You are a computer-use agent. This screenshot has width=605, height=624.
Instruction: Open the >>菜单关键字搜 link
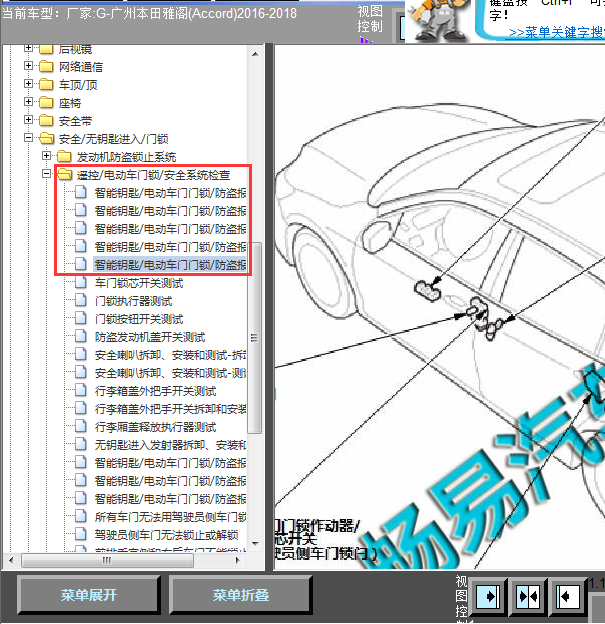click(x=556, y=32)
